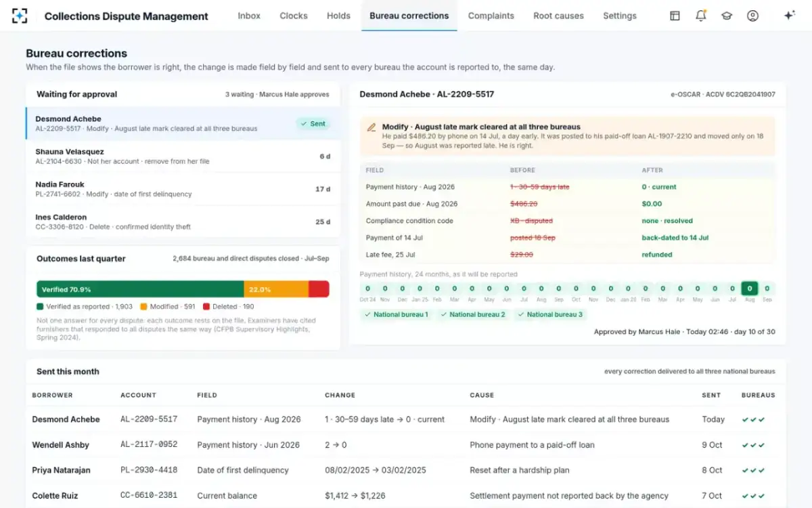
Task: Go to the Complaints tab
Action: 491,16
